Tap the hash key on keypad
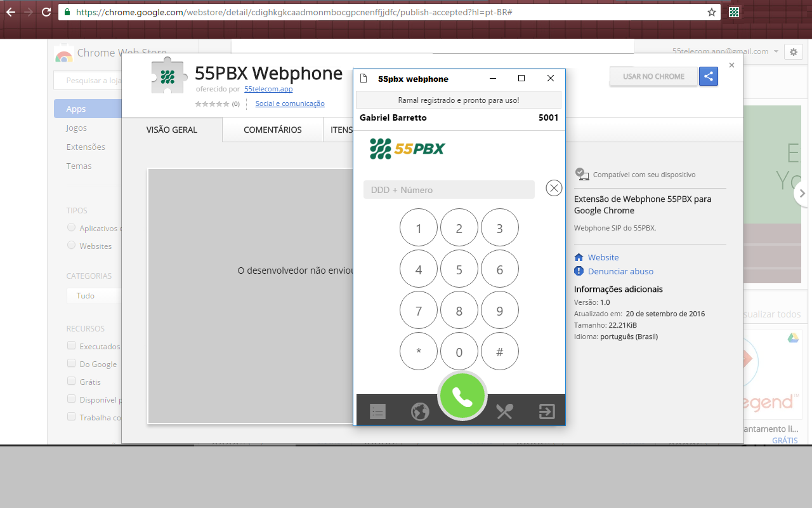 pos(500,351)
